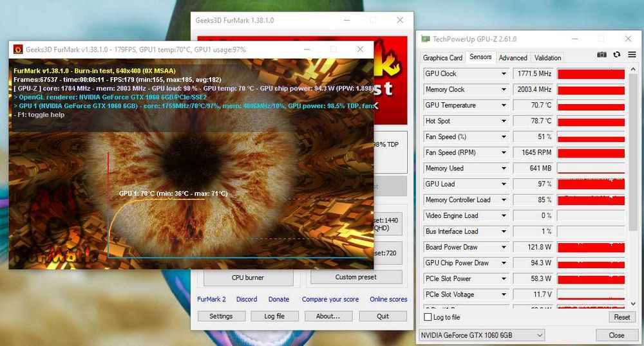Open the NVIDIA GeForce GTX 1060 6GB selector
This screenshot has width=644, height=346.
click(x=482, y=335)
